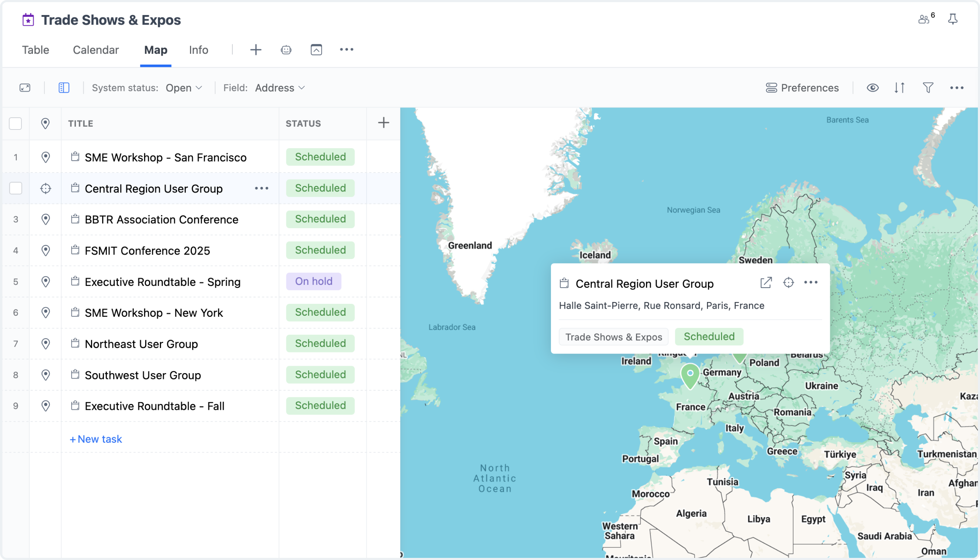Click the STATUS column header
Image resolution: width=980 pixels, height=560 pixels.
pos(303,124)
